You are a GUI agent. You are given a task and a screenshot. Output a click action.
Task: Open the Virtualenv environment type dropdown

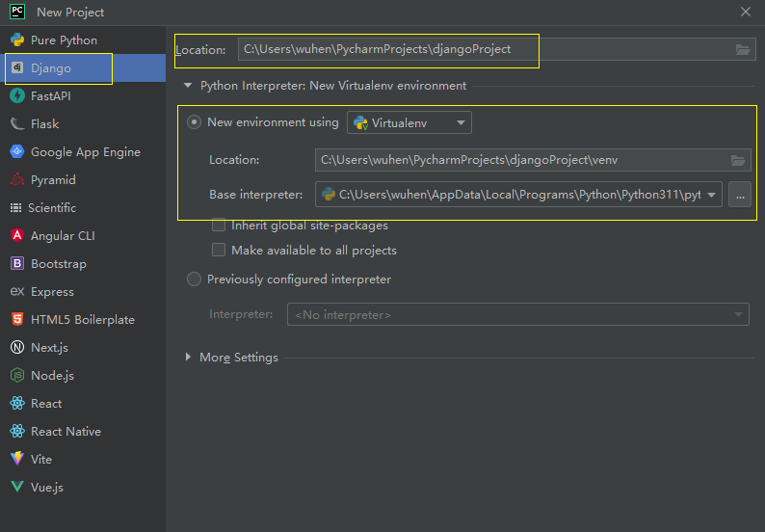(x=409, y=122)
